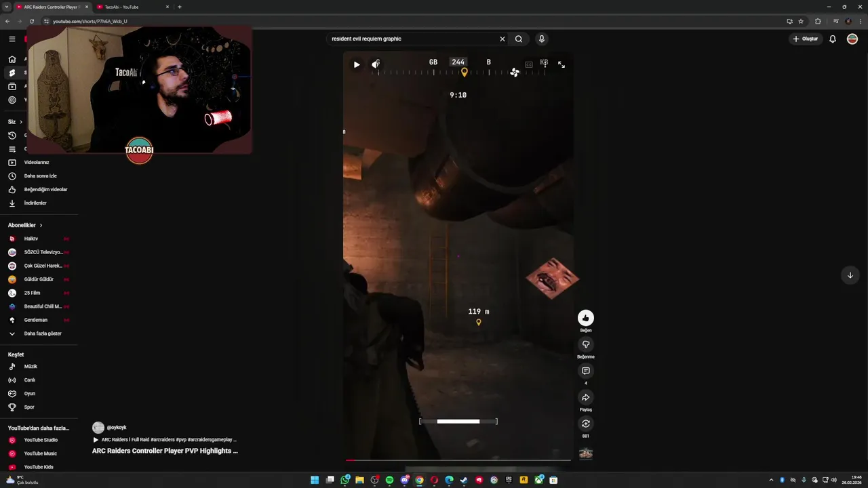Enter fullscreen on the Shorts player
This screenshot has width=868, height=488.
click(x=561, y=64)
